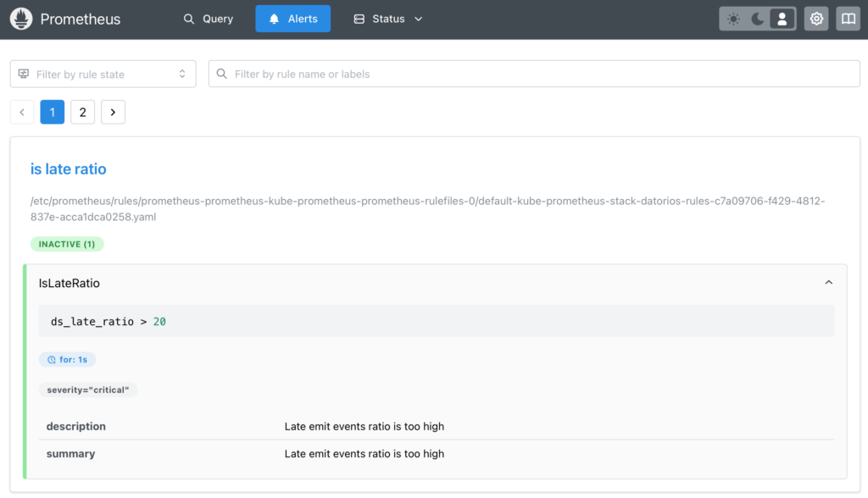This screenshot has height=498, width=868.
Task: Open Filter by rule state dropdown
Action: (103, 75)
